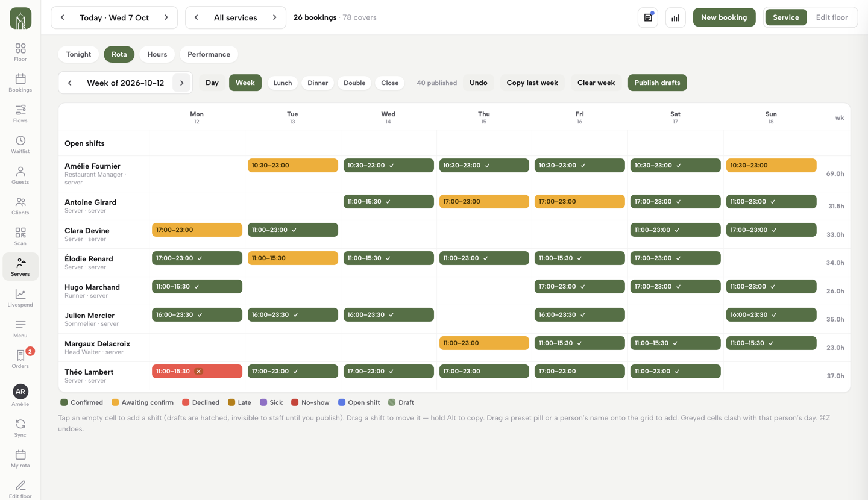Go to Bookings in sidebar

click(20, 83)
